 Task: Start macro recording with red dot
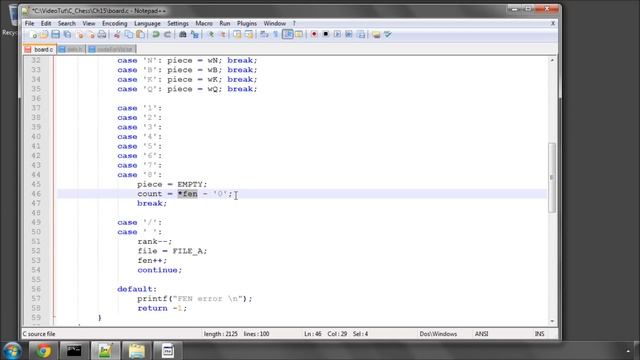click(x=314, y=35)
